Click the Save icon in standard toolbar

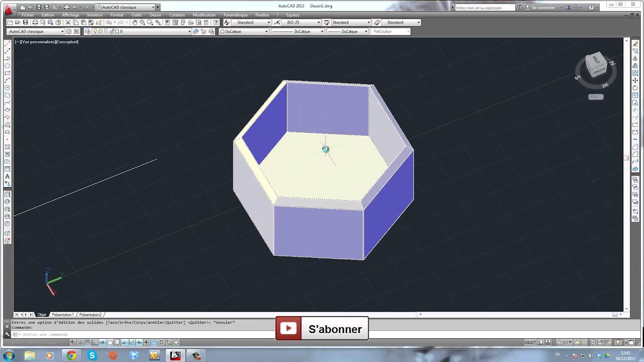pos(26,23)
